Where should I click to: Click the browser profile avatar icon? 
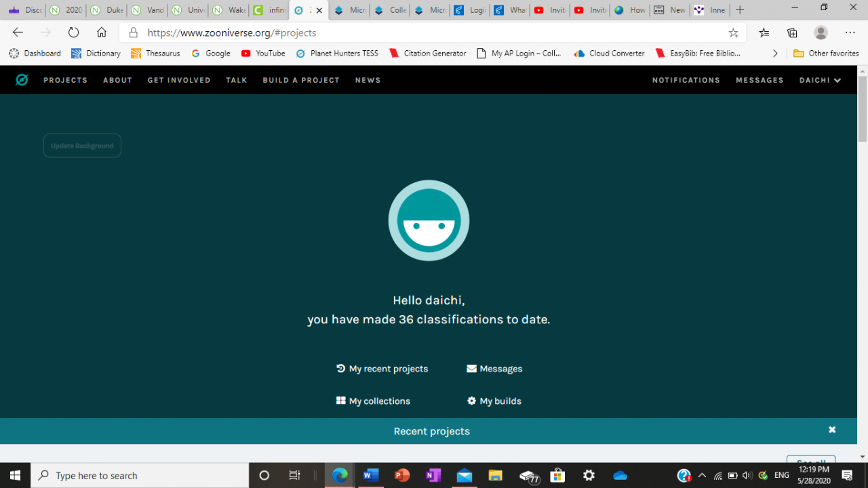[x=821, y=33]
